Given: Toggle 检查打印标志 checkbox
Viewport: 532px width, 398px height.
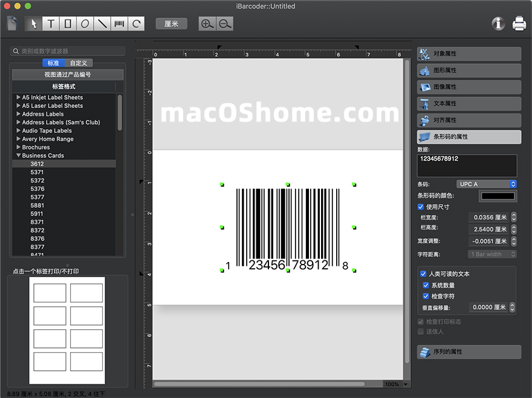Looking at the screenshot, I should pos(421,321).
